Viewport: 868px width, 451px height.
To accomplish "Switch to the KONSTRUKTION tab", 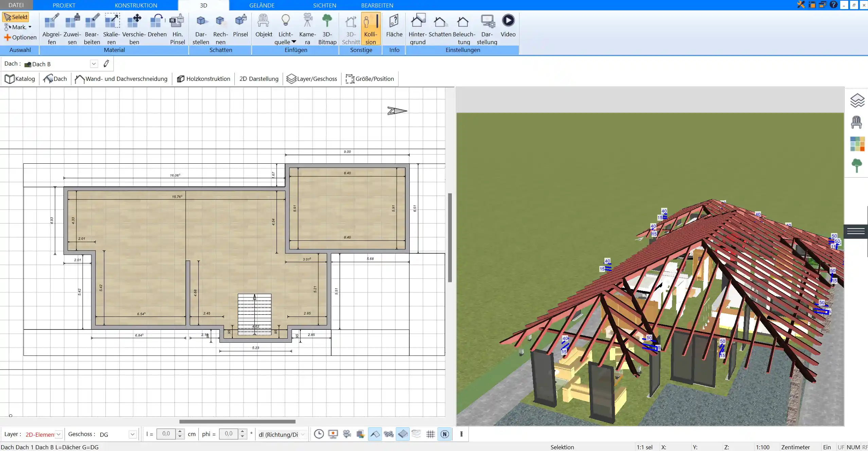I will click(136, 5).
